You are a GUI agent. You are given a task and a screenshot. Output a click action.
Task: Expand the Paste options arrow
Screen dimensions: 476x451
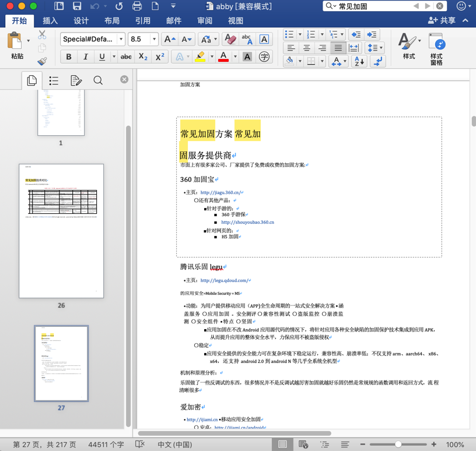(28, 41)
